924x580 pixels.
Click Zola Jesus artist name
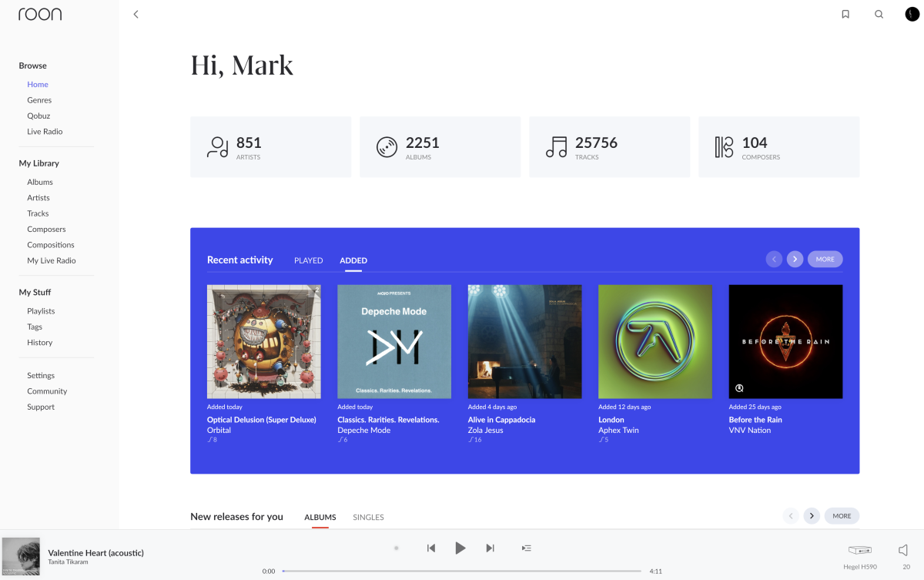486,431
